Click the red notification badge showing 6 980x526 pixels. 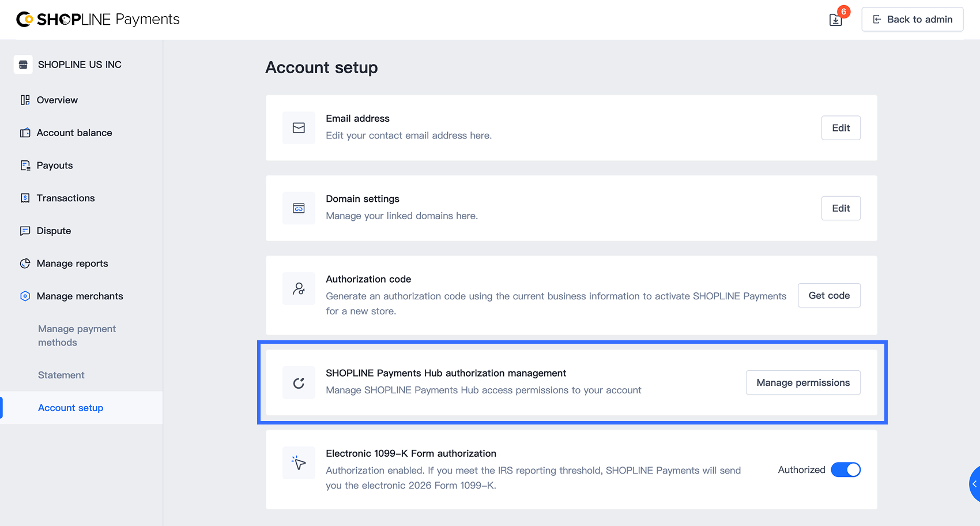tap(843, 12)
